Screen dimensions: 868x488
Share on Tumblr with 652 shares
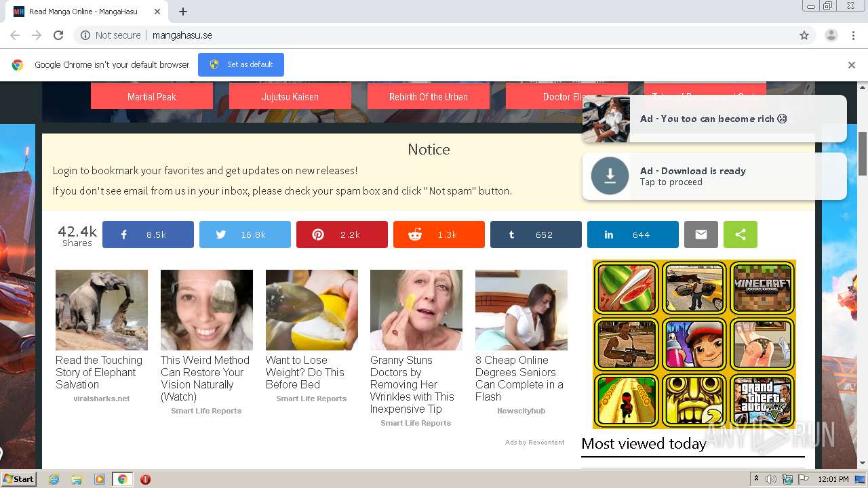536,235
